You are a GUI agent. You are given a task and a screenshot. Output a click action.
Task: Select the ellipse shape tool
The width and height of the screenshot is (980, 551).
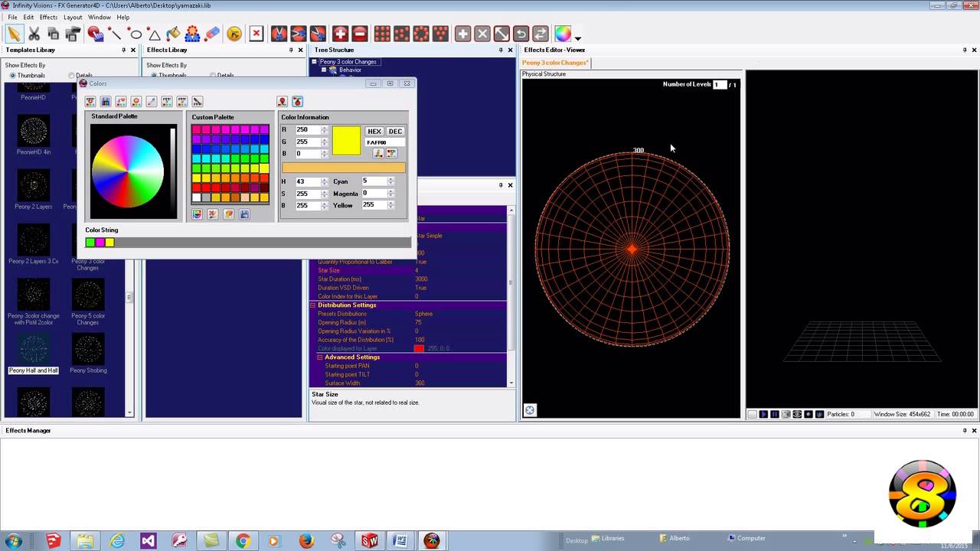[x=136, y=34]
